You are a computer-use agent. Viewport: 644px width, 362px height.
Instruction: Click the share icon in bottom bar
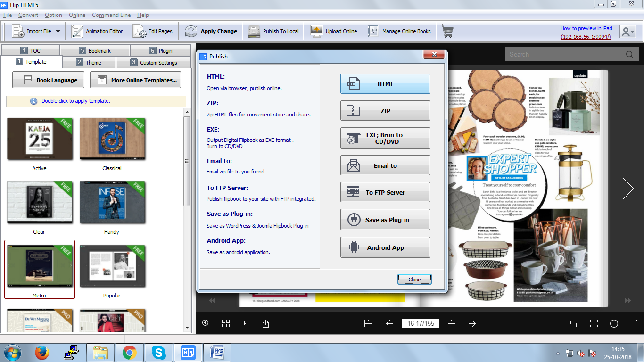[265, 323]
